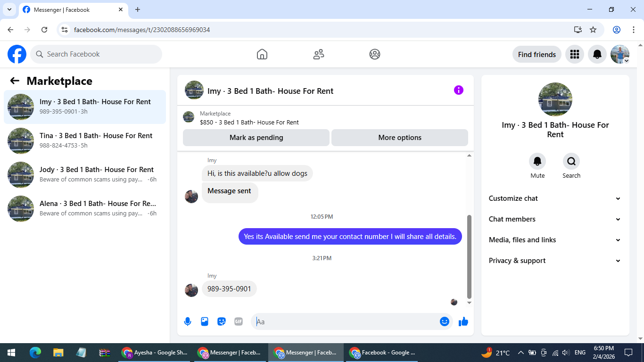Click the blue 'Yes its Available' message
644x362 pixels.
[x=350, y=236]
